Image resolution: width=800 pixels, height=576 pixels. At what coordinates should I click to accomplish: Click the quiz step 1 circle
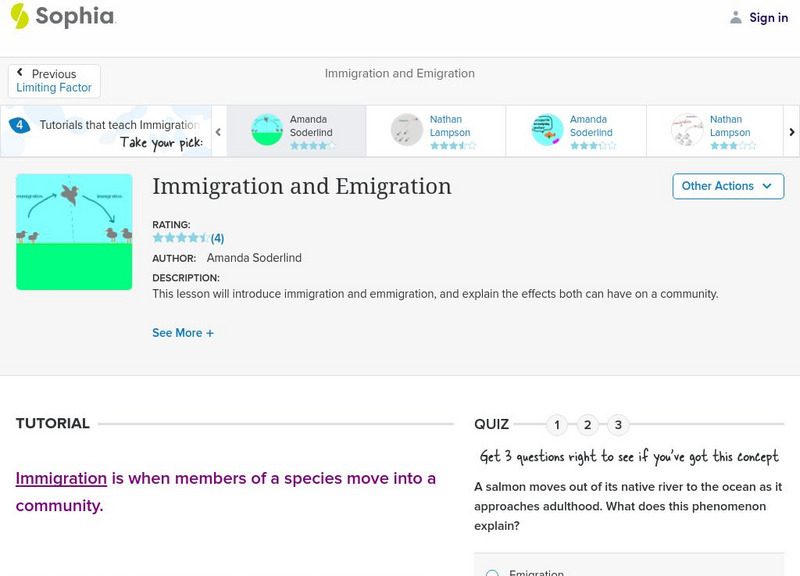click(x=556, y=424)
